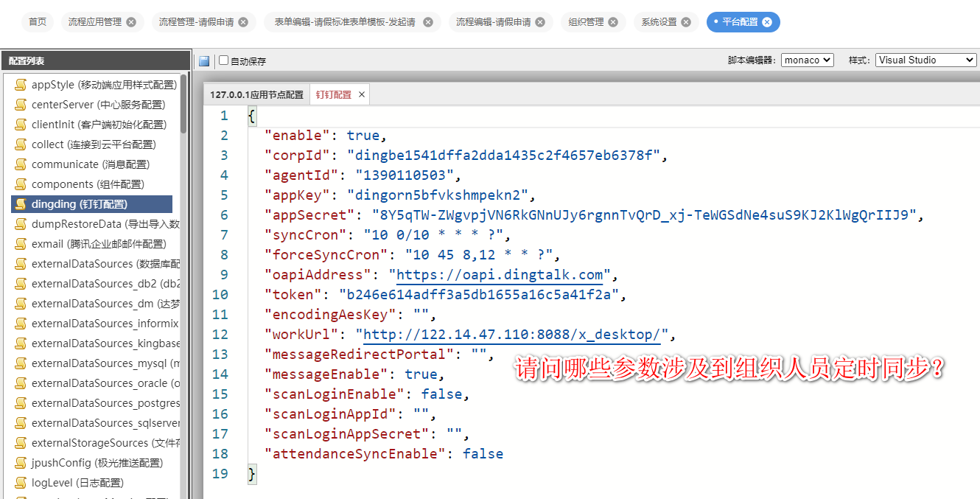Close the 平台配置 tab
Screen dimensions: 980x499
click(767, 22)
